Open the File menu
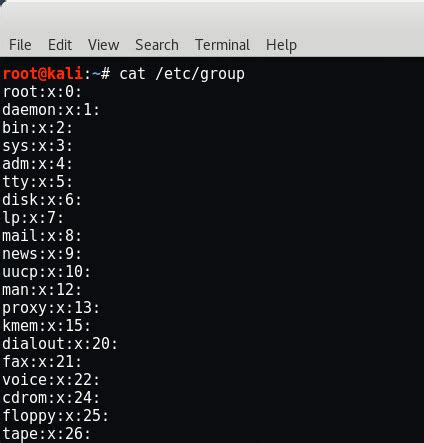The image size is (424, 443). point(20,45)
